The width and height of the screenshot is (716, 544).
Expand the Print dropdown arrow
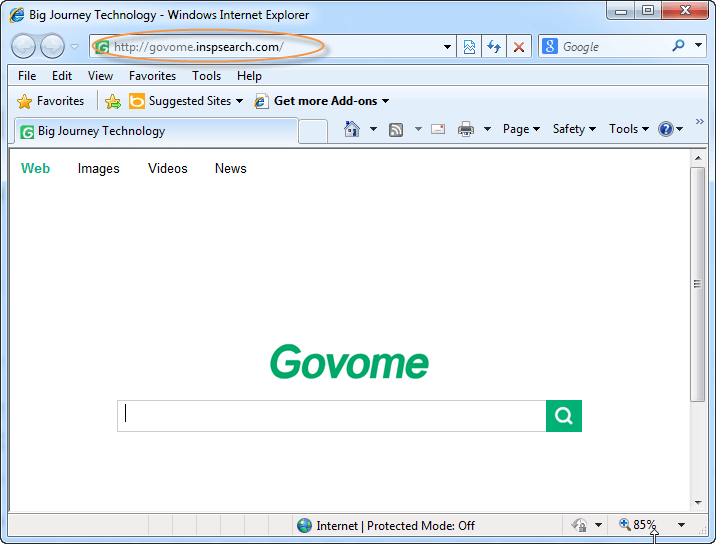pyautogui.click(x=487, y=129)
